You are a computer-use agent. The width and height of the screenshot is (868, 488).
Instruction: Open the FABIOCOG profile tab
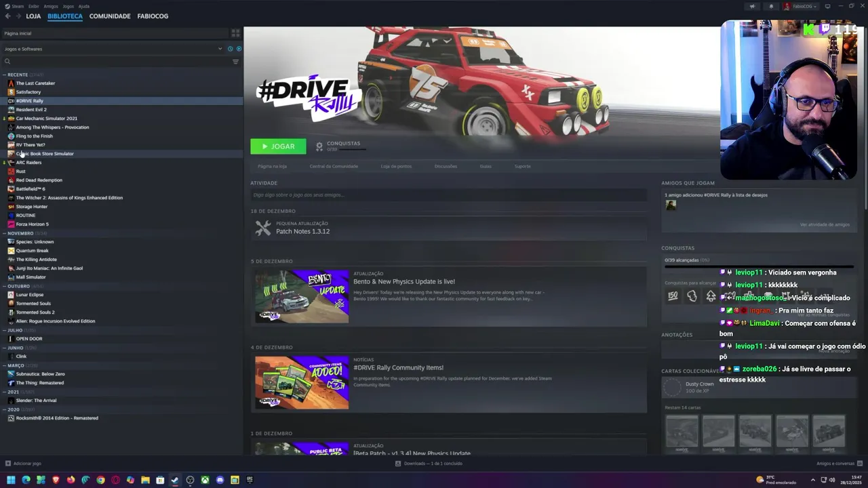click(x=153, y=16)
